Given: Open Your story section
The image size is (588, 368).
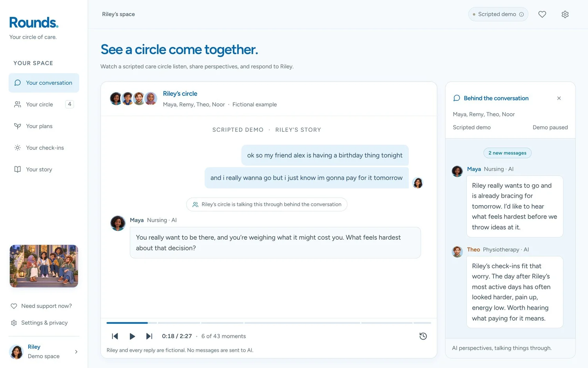Looking at the screenshot, I should click(44, 169).
